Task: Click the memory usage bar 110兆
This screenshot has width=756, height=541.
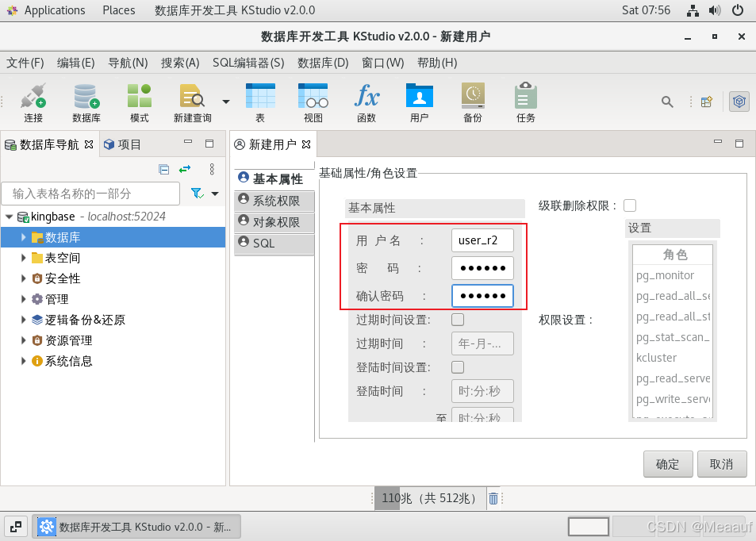Action: pyautogui.click(x=429, y=498)
